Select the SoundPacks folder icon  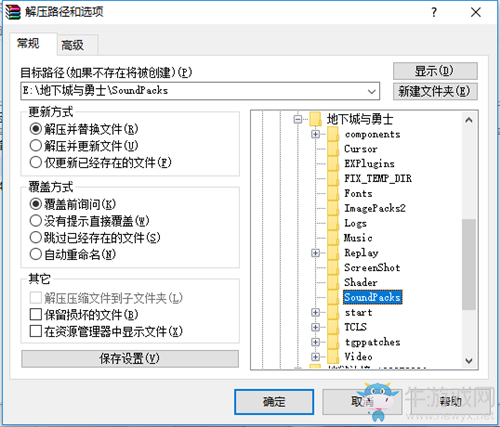pyautogui.click(x=333, y=297)
